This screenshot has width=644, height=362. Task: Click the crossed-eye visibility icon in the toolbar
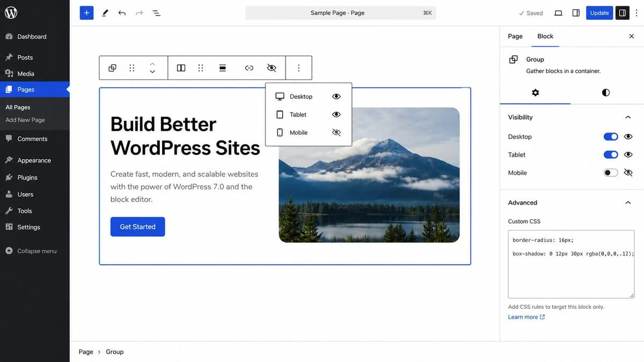click(x=272, y=68)
